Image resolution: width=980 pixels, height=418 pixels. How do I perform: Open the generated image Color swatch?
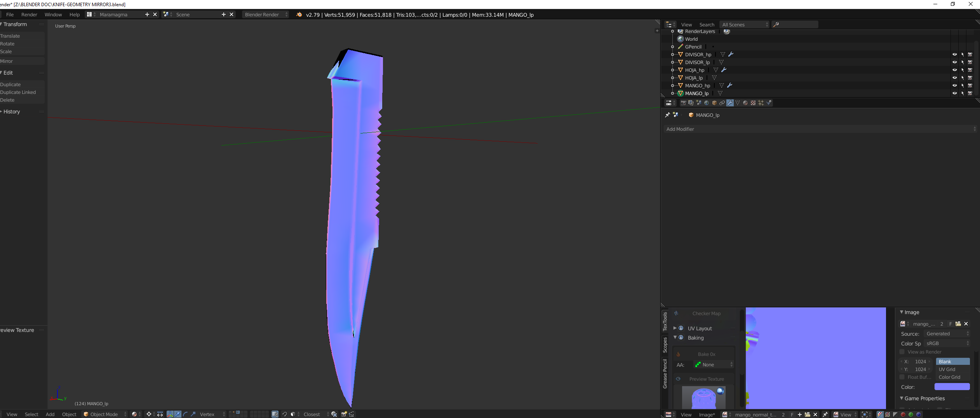(952, 387)
